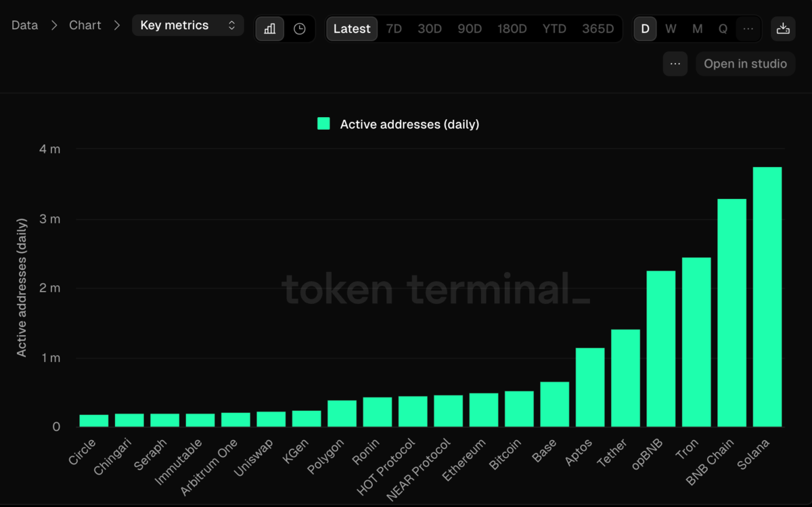This screenshot has width=812, height=507.
Task: Click the Circle x-axis label
Action: point(82,452)
